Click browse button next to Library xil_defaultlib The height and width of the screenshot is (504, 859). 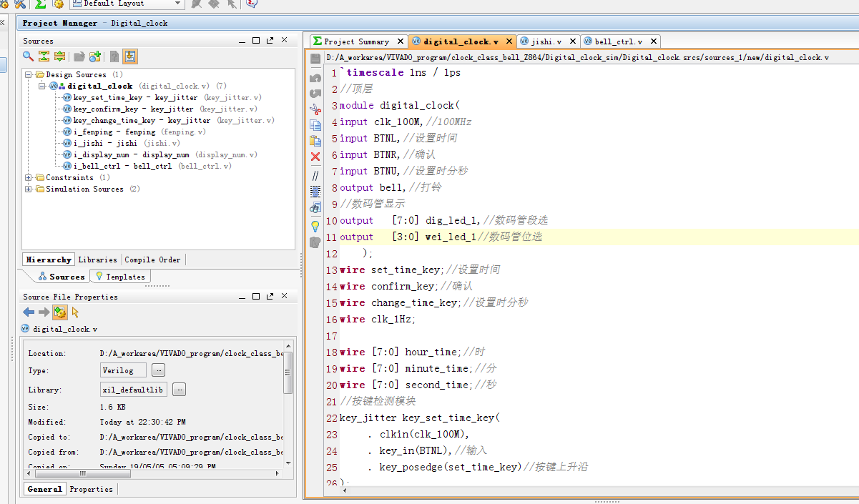(179, 389)
